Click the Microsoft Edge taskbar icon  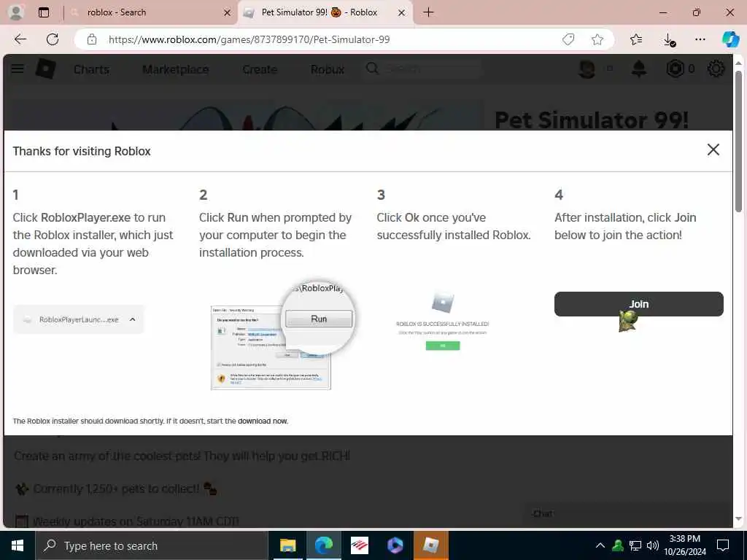click(x=324, y=545)
